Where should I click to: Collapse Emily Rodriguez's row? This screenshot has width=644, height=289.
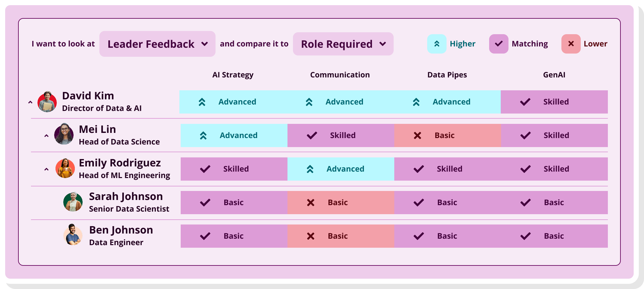pyautogui.click(x=46, y=169)
